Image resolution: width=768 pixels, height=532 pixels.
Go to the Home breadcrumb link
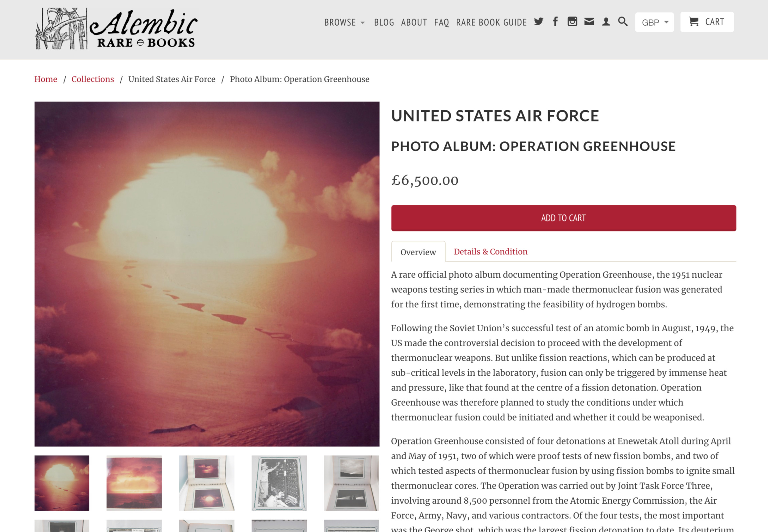tap(46, 79)
